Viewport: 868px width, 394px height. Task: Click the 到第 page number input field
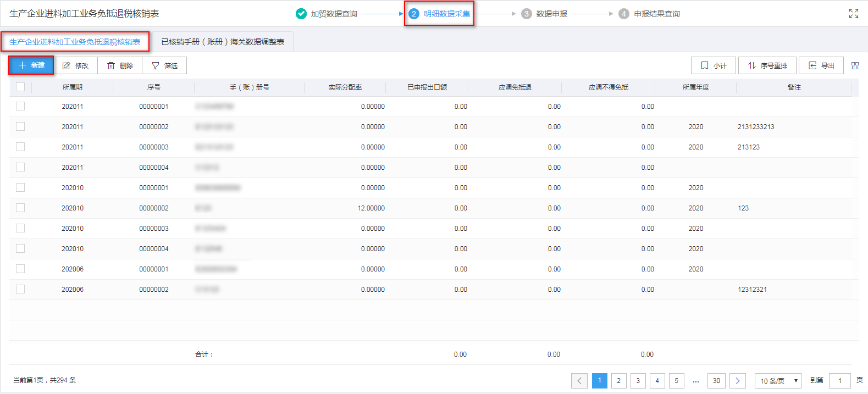(x=839, y=381)
